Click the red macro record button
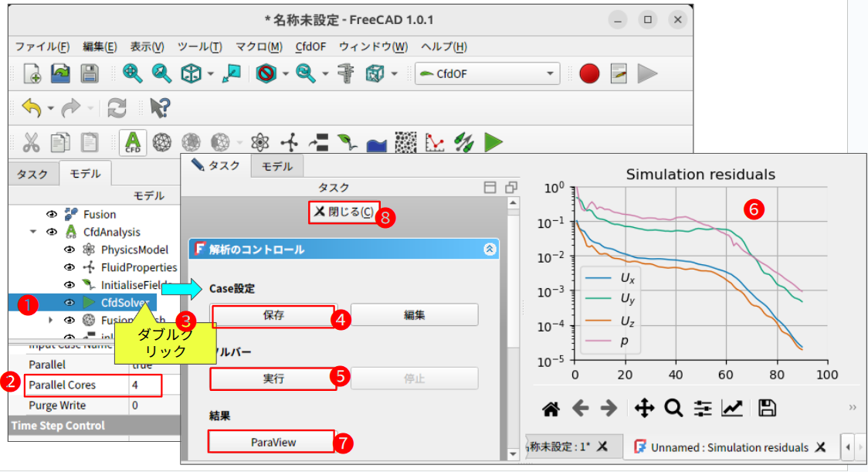Screen dimensions: 868x472 pos(589,73)
